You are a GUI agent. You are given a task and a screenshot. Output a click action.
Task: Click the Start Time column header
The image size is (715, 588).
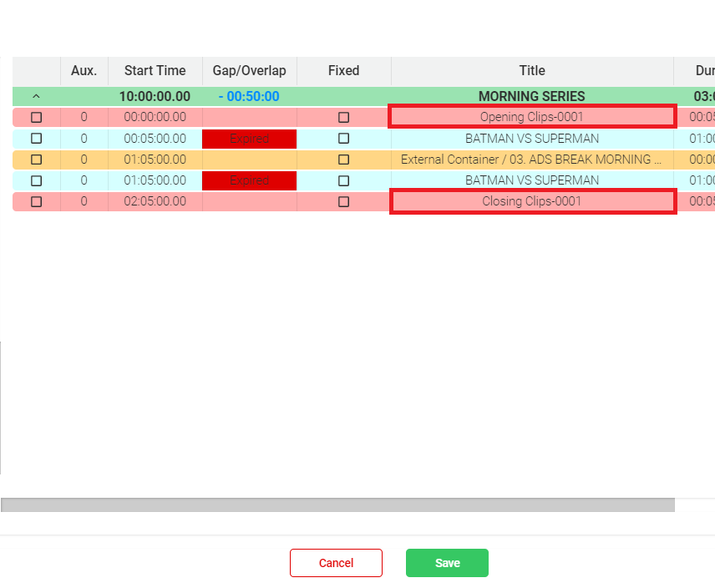coord(155,71)
